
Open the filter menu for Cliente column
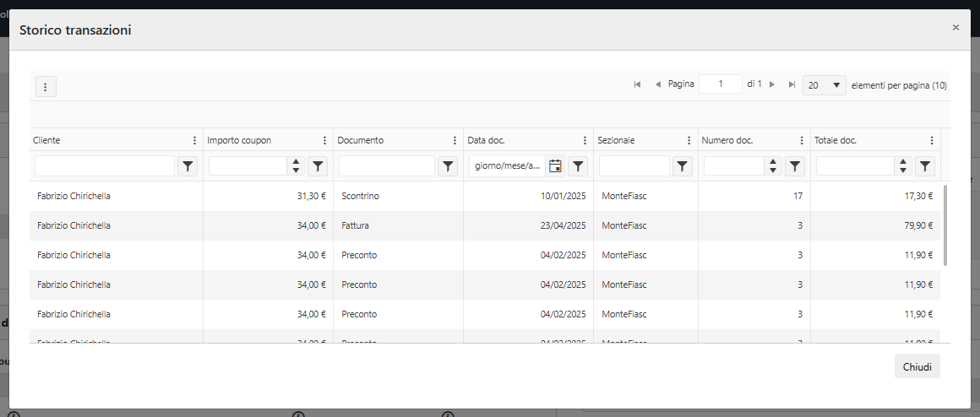click(x=188, y=166)
